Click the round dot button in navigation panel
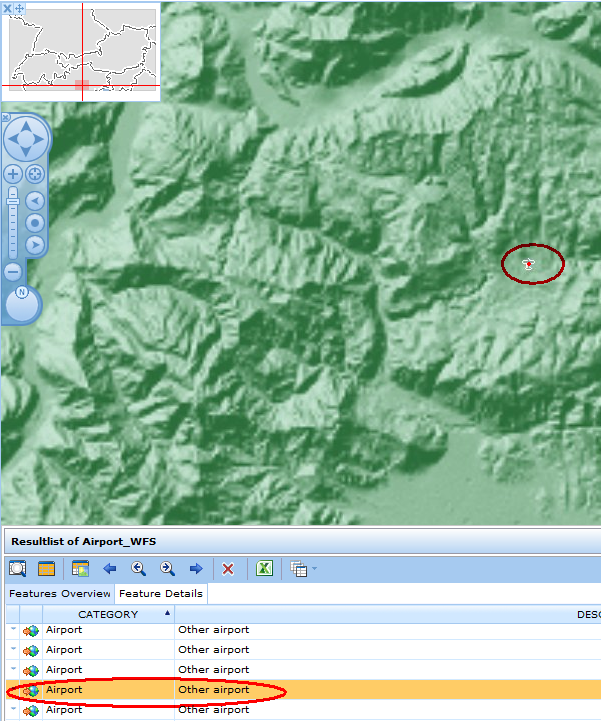The image size is (601, 721). click(35, 223)
